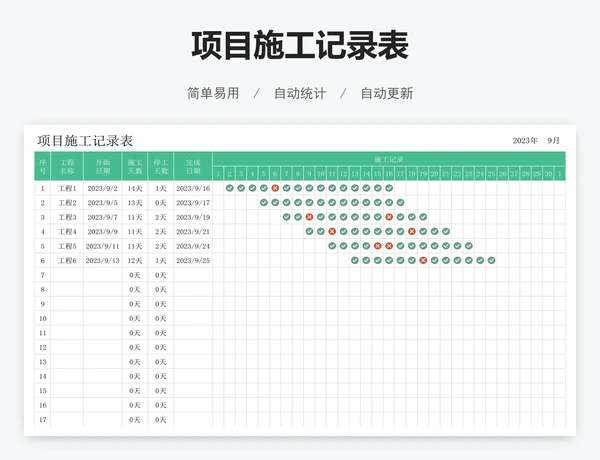Click the row number 10 cell

tap(42, 318)
